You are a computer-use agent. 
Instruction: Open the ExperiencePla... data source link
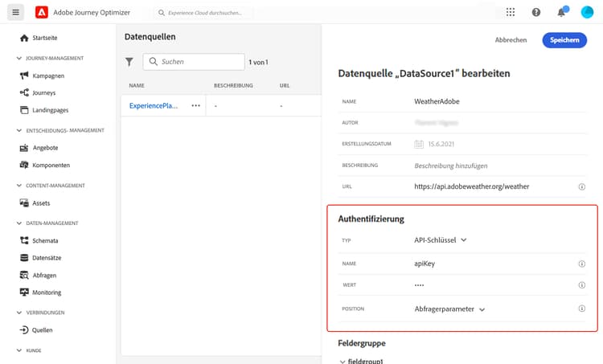(154, 105)
